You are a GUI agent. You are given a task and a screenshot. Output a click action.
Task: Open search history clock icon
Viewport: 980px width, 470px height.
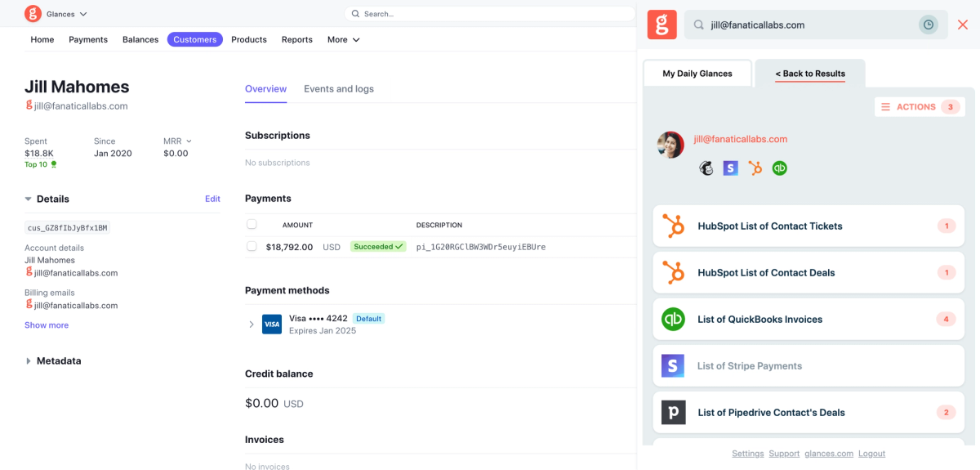click(x=929, y=25)
